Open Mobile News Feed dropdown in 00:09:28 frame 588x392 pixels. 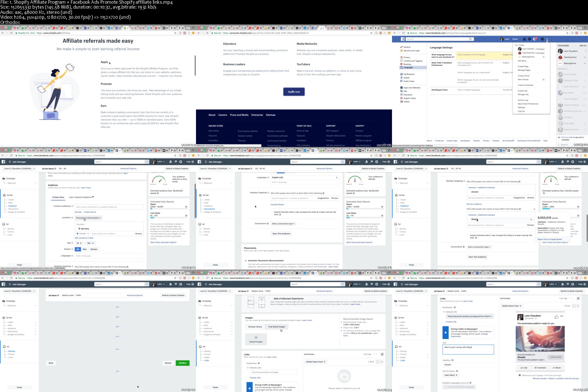(511, 306)
